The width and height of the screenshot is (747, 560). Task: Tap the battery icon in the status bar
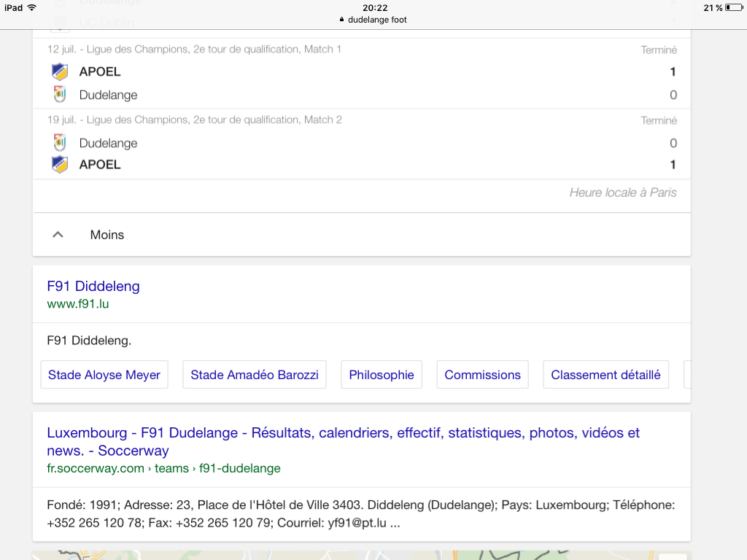[732, 7]
